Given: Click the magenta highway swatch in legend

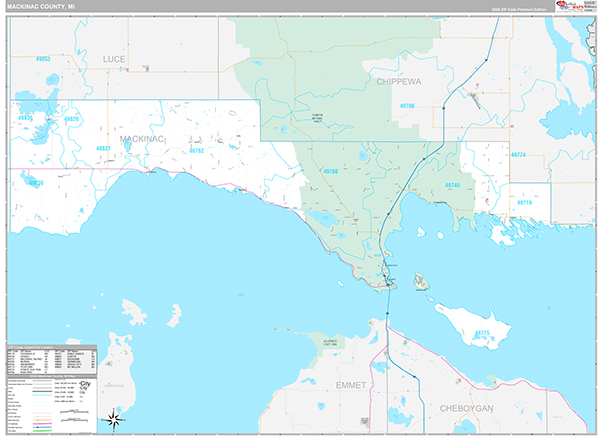Looking at the screenshot, I should tap(42, 424).
